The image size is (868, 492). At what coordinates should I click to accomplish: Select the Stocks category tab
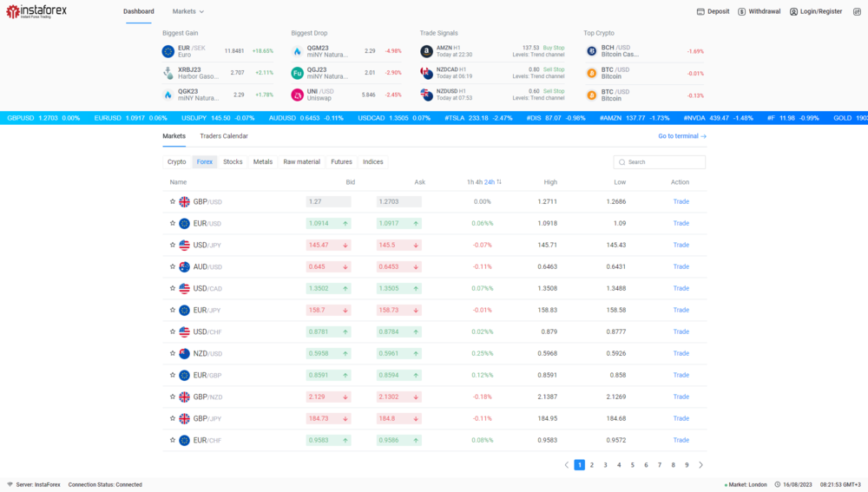tap(233, 162)
